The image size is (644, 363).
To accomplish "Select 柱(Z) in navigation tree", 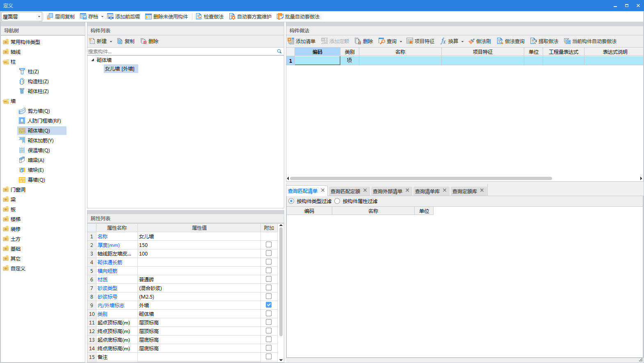I will [x=33, y=71].
